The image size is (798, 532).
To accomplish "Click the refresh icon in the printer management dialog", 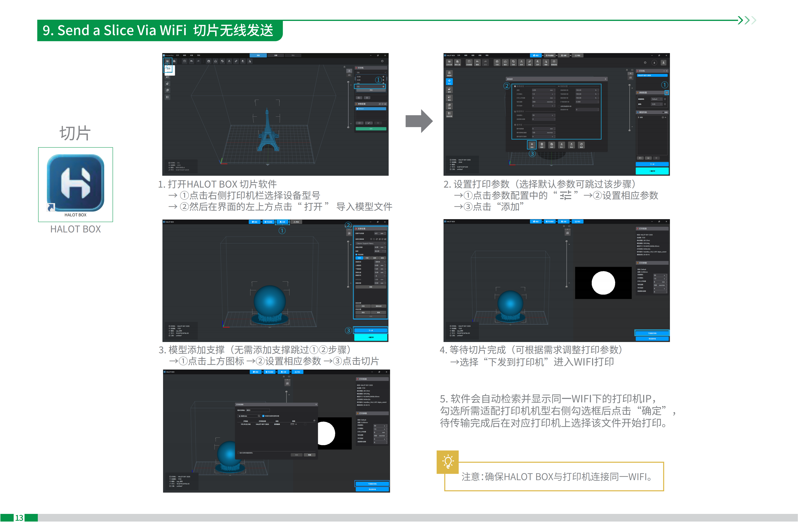I will (314, 421).
